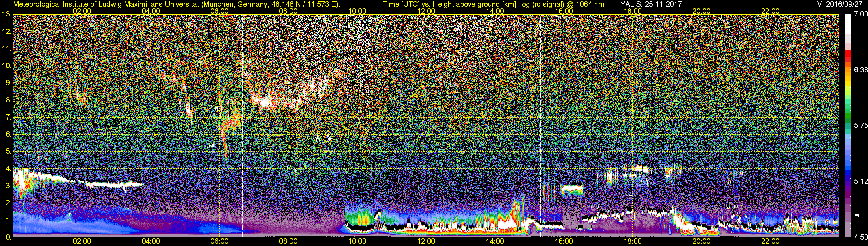Click the "5.75" color scale label
Image resolution: width=868 pixels, height=246 pixels.
pos(860,125)
